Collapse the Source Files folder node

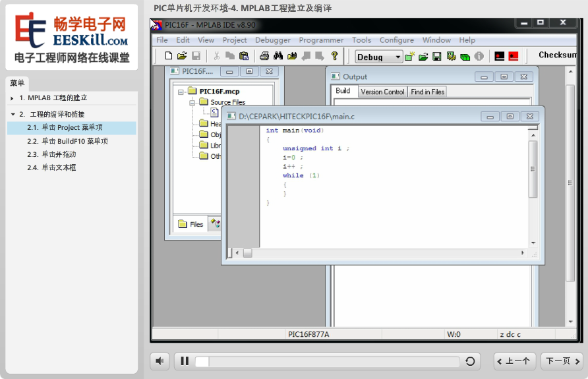pos(192,102)
